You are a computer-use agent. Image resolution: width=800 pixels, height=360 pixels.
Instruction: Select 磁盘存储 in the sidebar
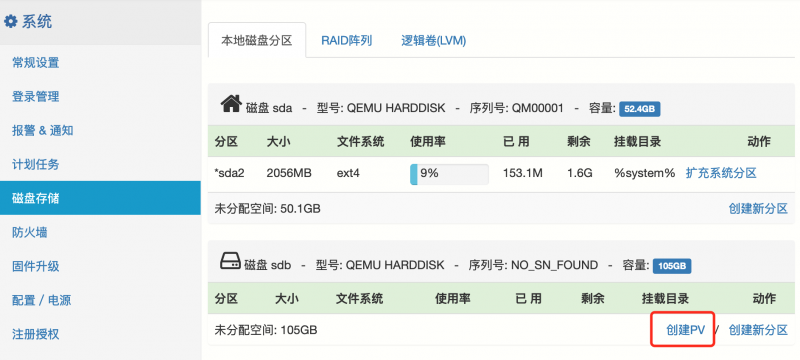[x=100, y=198]
